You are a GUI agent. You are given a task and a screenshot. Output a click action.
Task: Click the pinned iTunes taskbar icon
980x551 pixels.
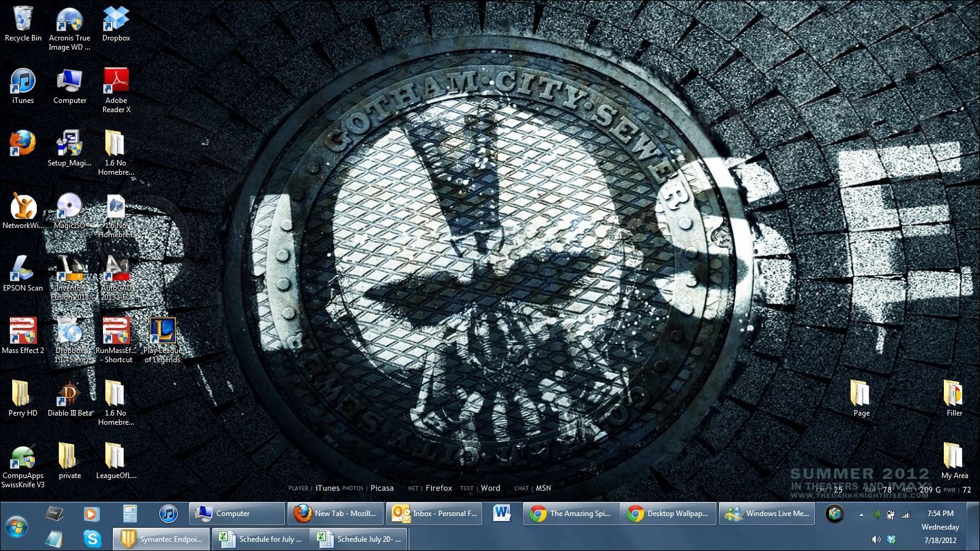pos(168,514)
